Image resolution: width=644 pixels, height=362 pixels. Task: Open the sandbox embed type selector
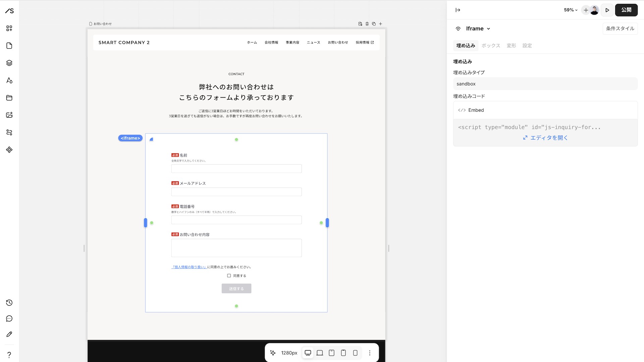545,84
